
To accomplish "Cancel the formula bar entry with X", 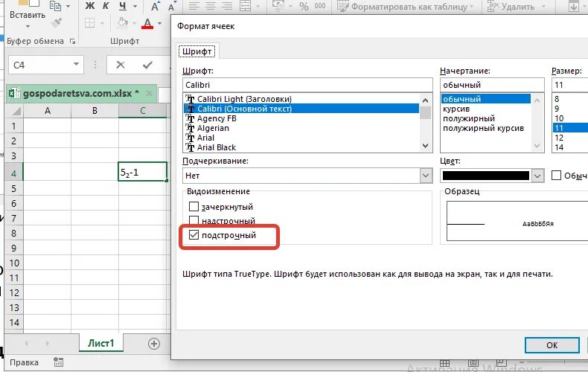I will tap(121, 65).
